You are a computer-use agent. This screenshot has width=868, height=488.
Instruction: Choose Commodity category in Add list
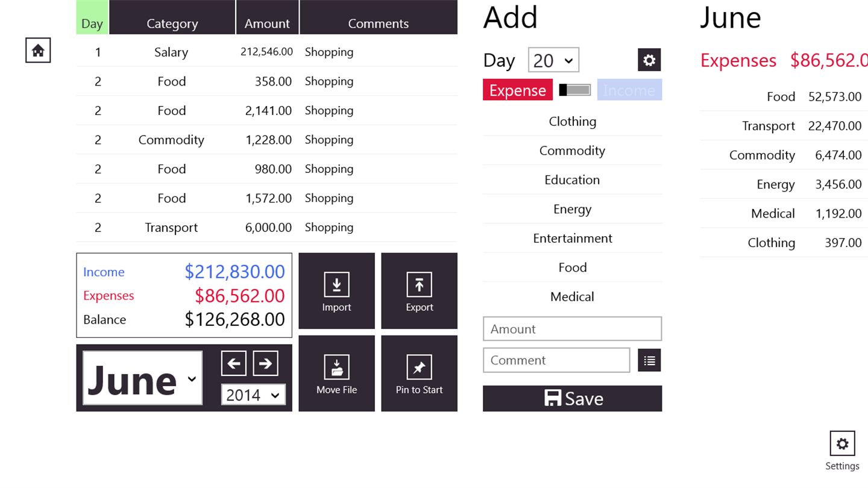pyautogui.click(x=572, y=151)
